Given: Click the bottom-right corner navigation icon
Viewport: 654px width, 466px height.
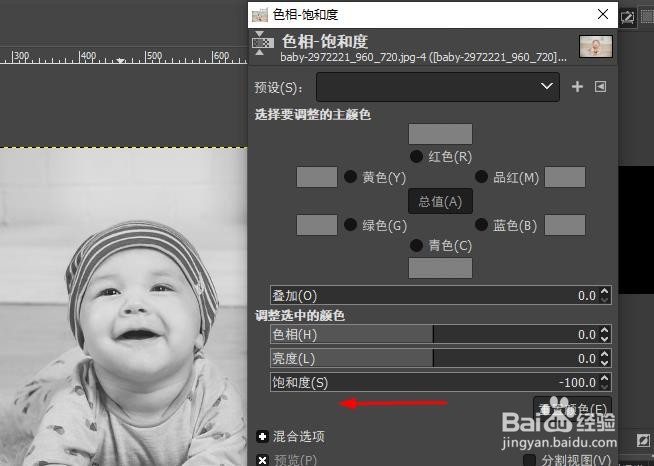Looking at the screenshot, I should (644, 441).
